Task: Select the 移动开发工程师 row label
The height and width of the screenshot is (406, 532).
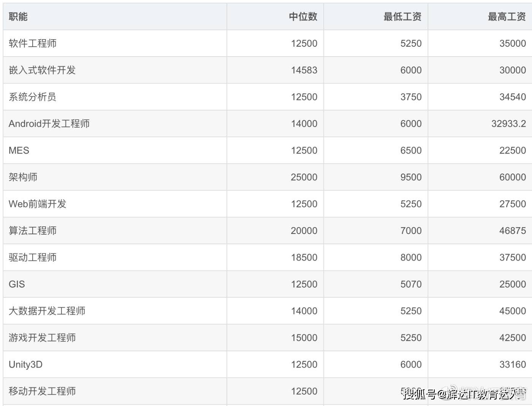Action: tap(42, 391)
